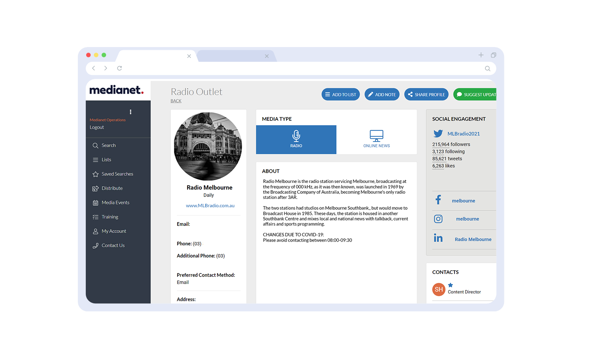The height and width of the screenshot is (364, 589).
Task: Click the Suggest Update button
Action: [475, 94]
